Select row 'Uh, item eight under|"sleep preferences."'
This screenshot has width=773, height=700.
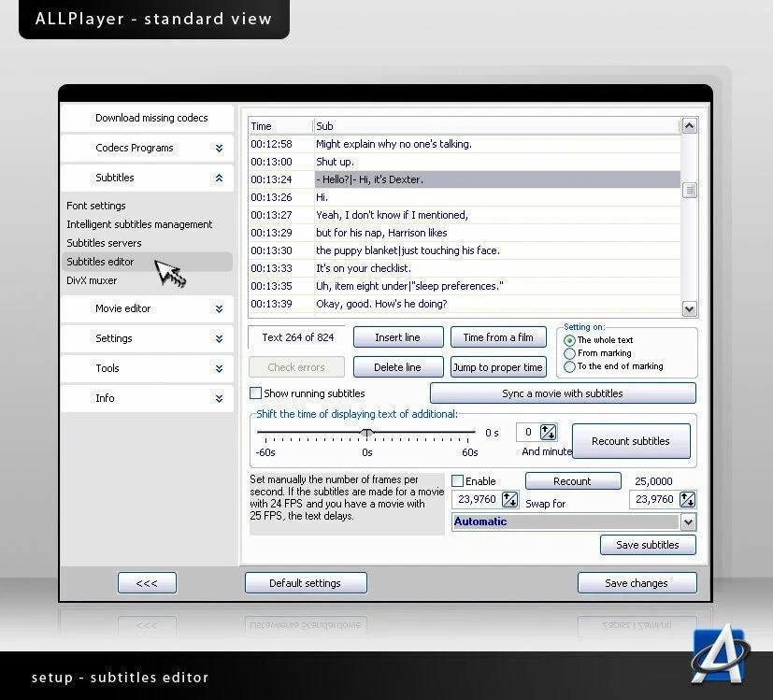pos(465,286)
